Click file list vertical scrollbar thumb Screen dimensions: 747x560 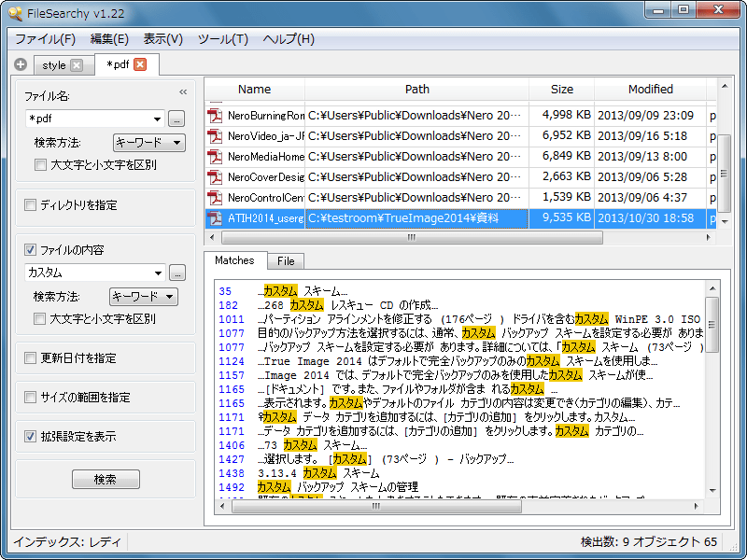pyautogui.click(x=725, y=174)
